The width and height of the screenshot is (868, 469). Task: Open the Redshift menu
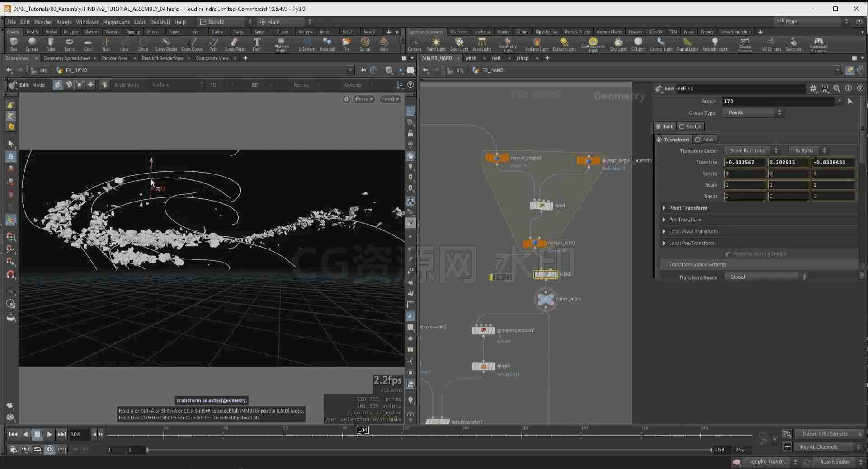click(x=160, y=22)
